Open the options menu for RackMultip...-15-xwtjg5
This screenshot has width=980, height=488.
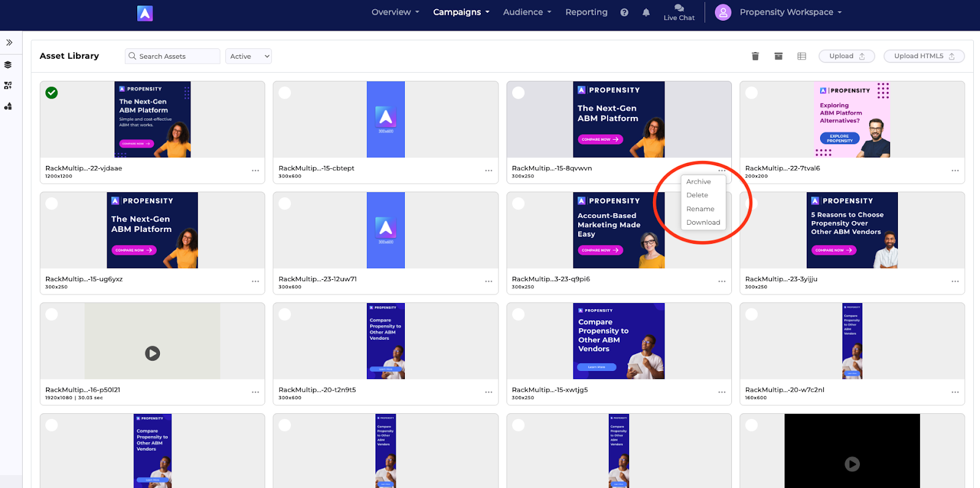(722, 392)
